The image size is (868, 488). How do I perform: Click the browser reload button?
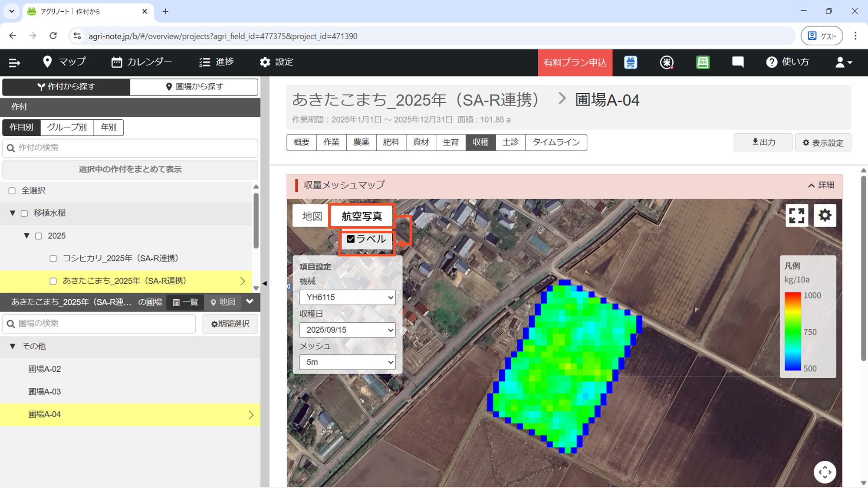(53, 36)
